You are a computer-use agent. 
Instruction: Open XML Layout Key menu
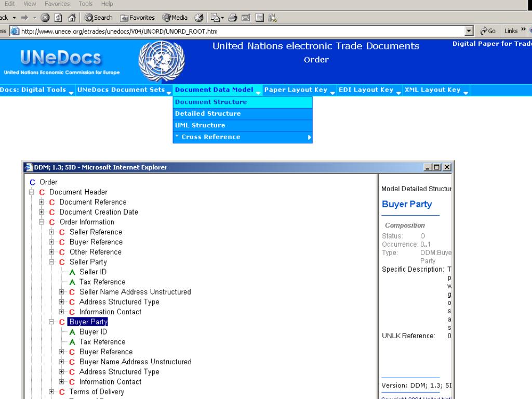click(x=436, y=90)
